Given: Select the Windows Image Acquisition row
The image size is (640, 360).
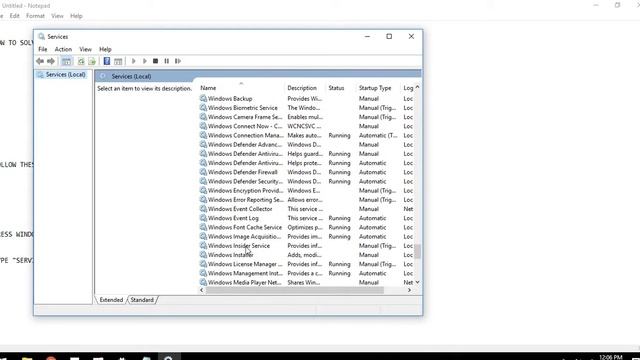Looking at the screenshot, I should coord(306,237).
